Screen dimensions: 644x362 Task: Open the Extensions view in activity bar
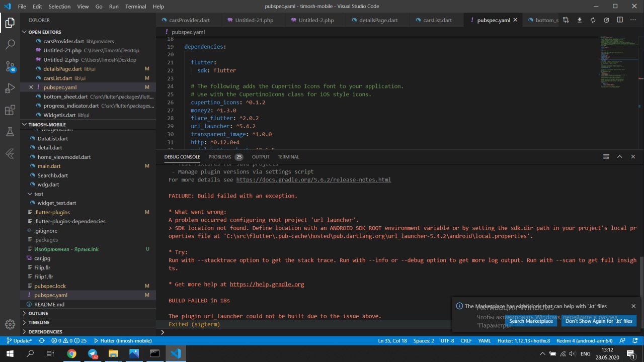[10, 110]
